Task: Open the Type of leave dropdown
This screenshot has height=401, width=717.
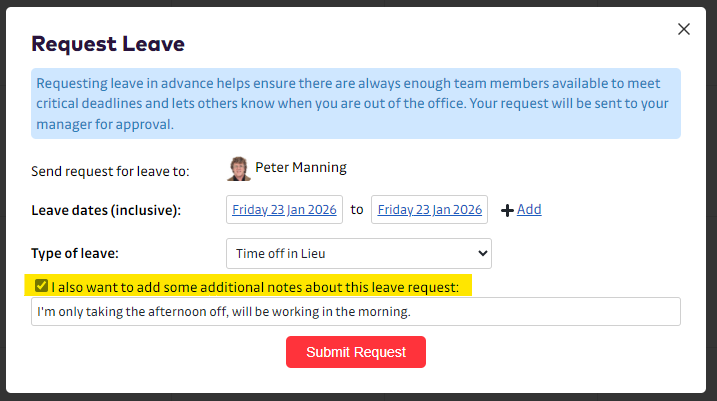Action: pyautogui.click(x=358, y=253)
